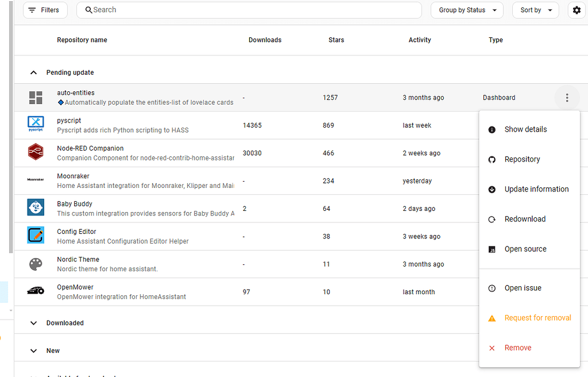588x377 pixels.
Task: Click the Filters button
Action: pyautogui.click(x=45, y=10)
